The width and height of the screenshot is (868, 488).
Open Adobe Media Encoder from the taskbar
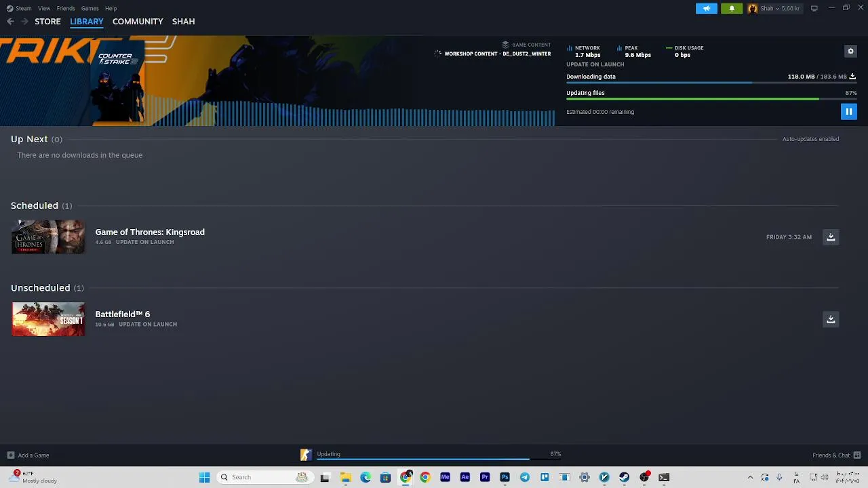click(445, 477)
